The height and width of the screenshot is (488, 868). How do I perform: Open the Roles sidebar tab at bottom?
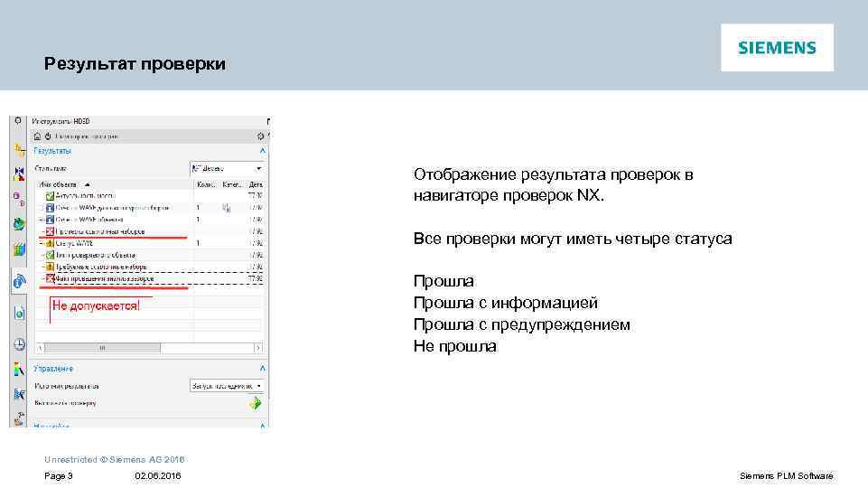[19, 418]
